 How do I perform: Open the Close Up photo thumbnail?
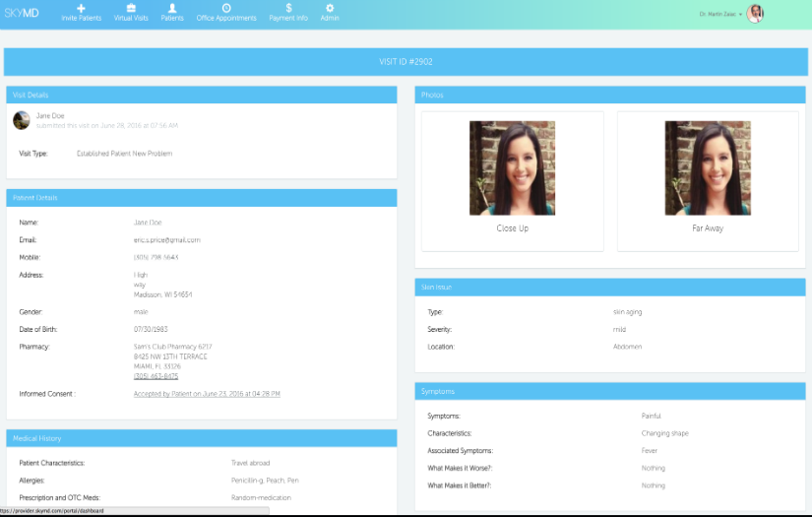512,167
